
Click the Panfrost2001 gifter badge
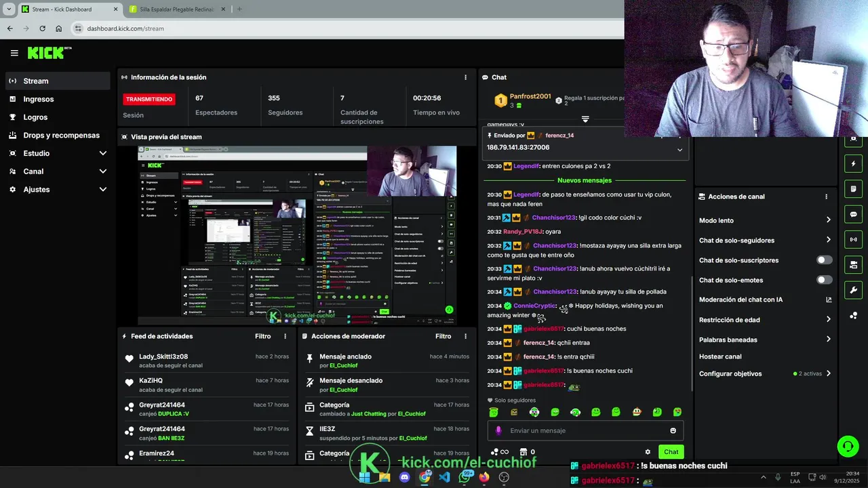click(500, 101)
